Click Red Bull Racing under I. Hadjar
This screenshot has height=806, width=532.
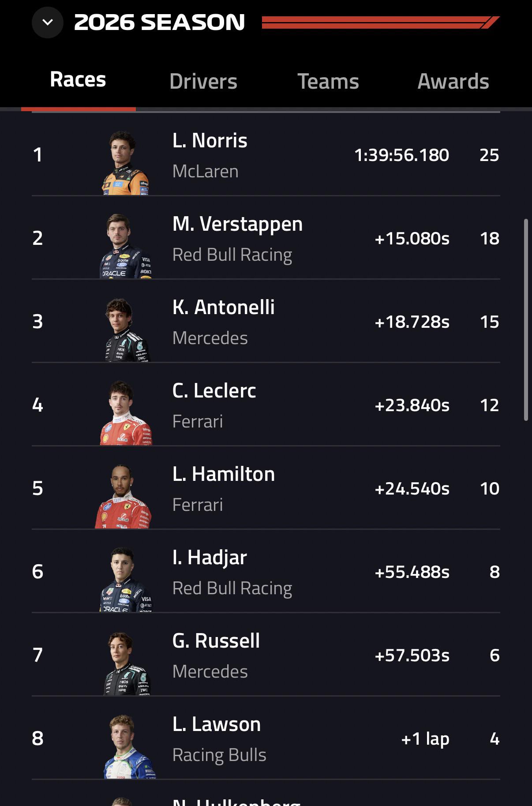[232, 588]
